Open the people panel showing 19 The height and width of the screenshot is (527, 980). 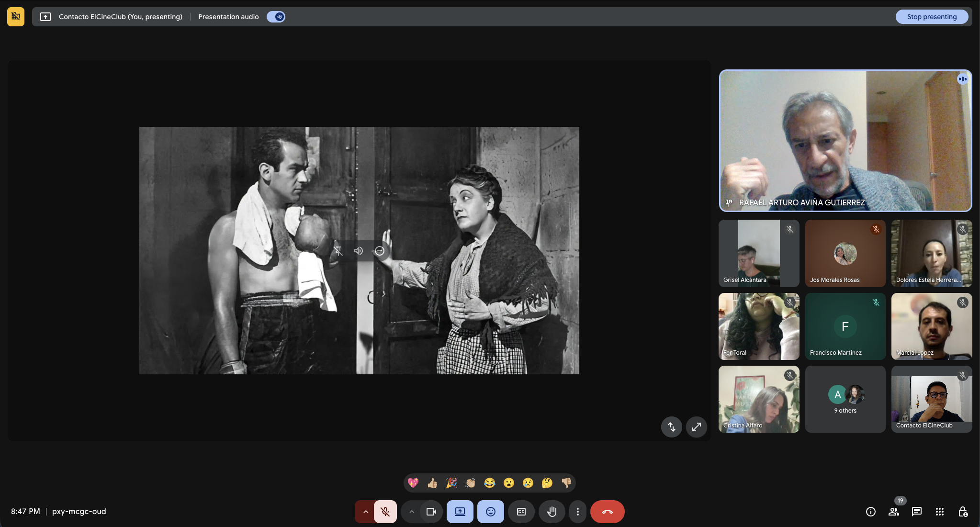tap(893, 512)
